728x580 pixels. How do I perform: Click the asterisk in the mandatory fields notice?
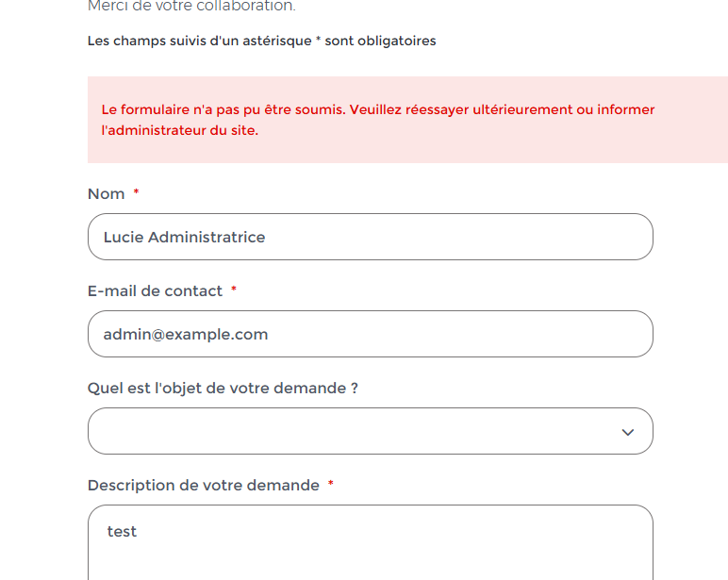(x=319, y=41)
